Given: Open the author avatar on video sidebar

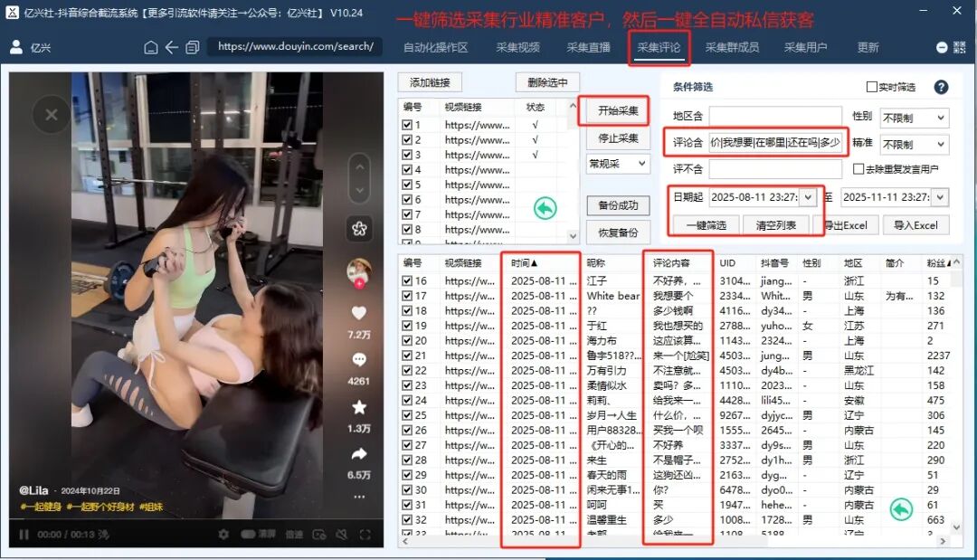Looking at the screenshot, I should click(x=359, y=272).
